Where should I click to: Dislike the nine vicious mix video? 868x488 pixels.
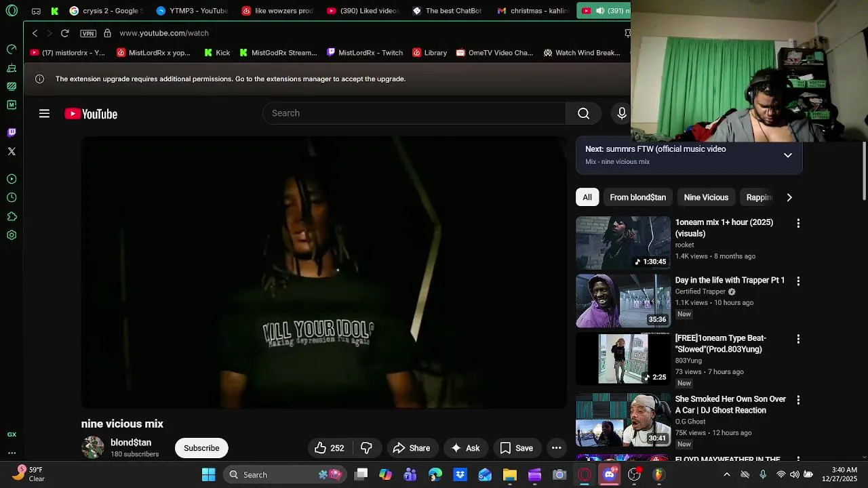click(366, 448)
